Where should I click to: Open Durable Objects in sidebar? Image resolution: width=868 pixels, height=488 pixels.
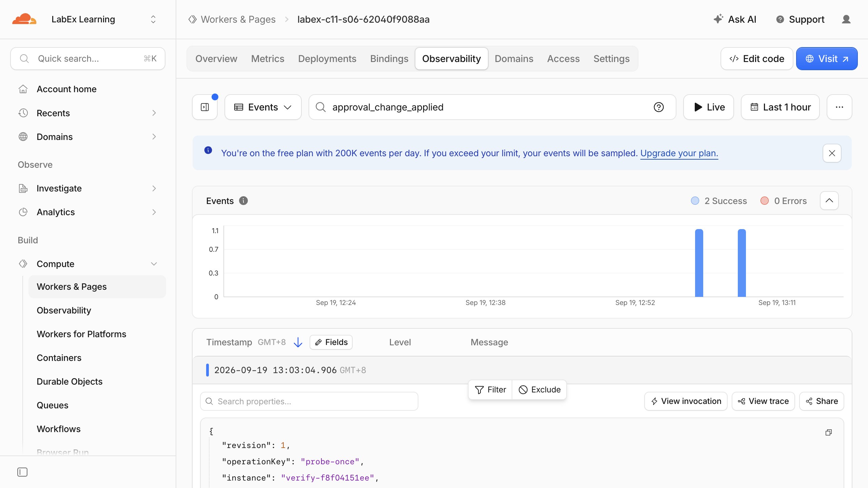click(x=70, y=382)
